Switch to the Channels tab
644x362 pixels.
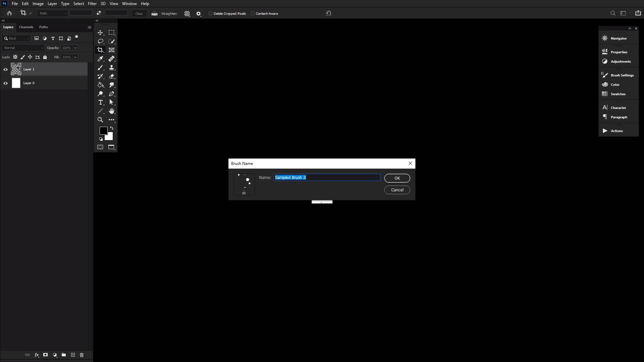[x=26, y=27]
